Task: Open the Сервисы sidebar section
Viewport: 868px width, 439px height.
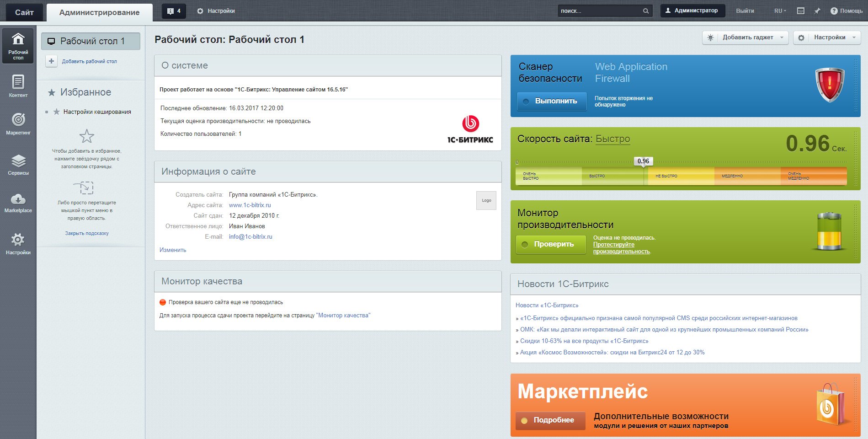Action: click(x=18, y=165)
